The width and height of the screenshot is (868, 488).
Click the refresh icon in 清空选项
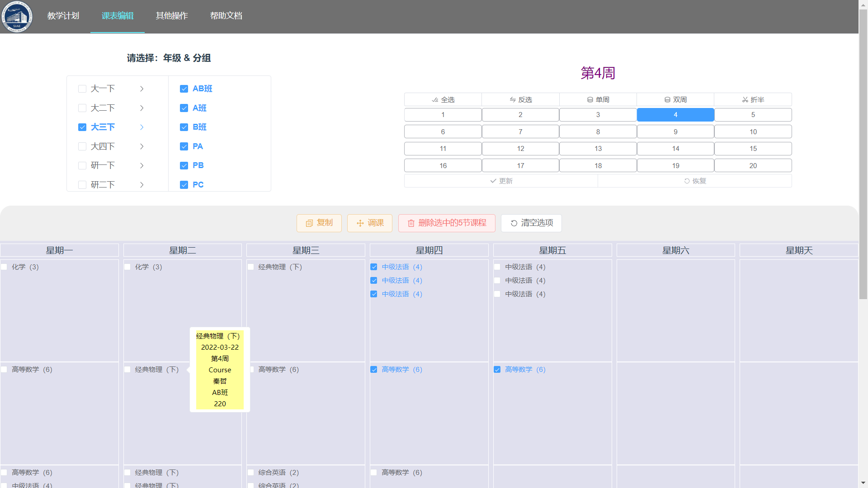point(514,223)
